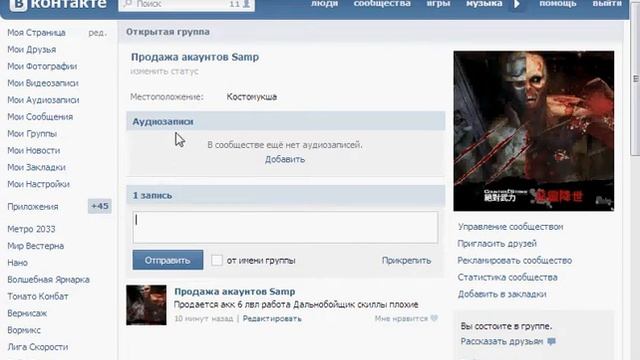
Task: Open the помощь menu item
Action: tap(558, 4)
